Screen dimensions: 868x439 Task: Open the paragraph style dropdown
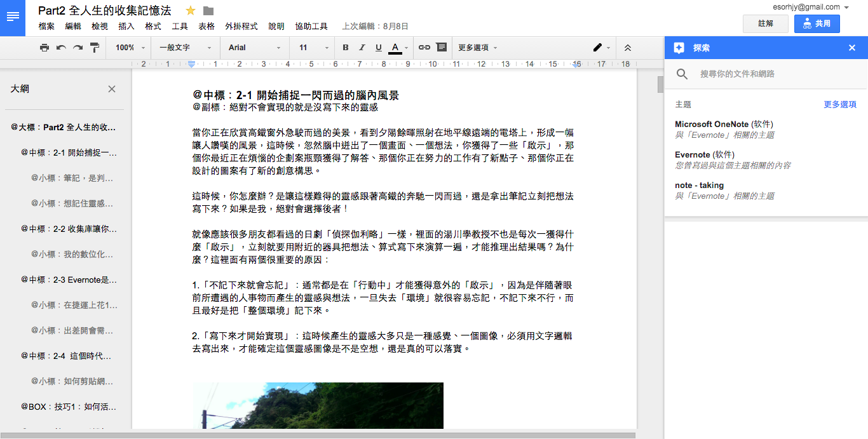coord(186,48)
